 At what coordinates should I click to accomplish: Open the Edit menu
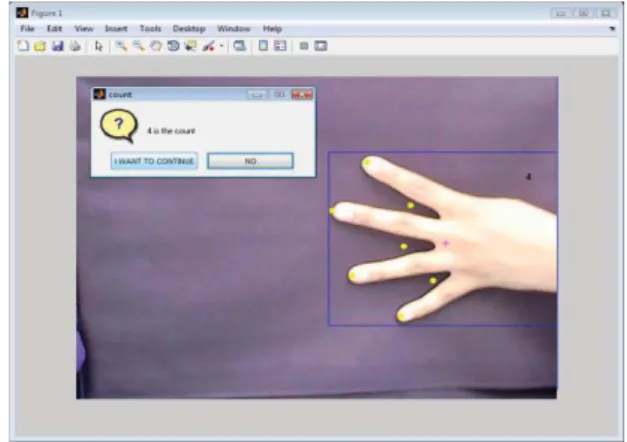[x=54, y=29]
